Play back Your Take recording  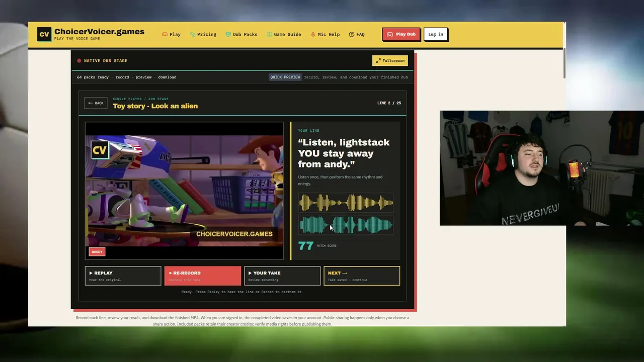pyautogui.click(x=282, y=276)
